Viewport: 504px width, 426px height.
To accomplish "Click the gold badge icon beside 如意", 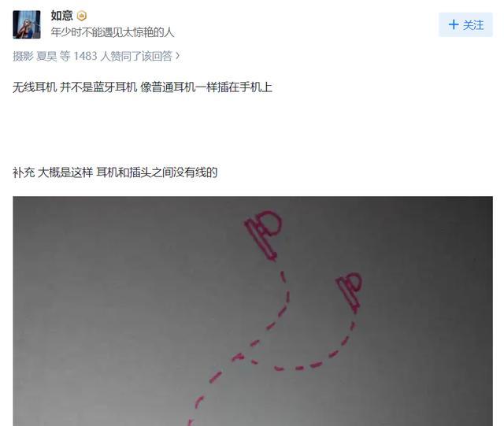I will (82, 16).
